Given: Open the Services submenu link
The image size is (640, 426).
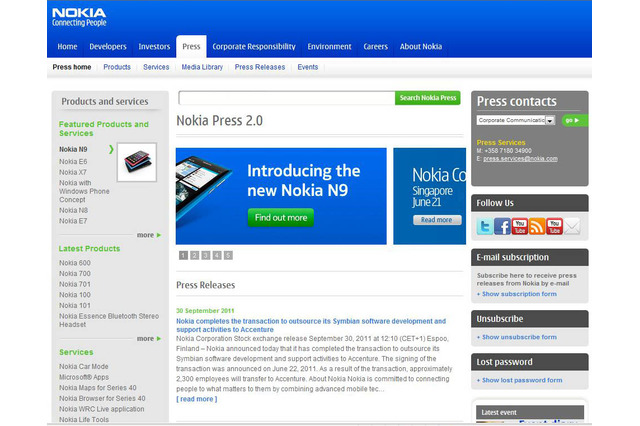Looking at the screenshot, I should click(156, 67).
